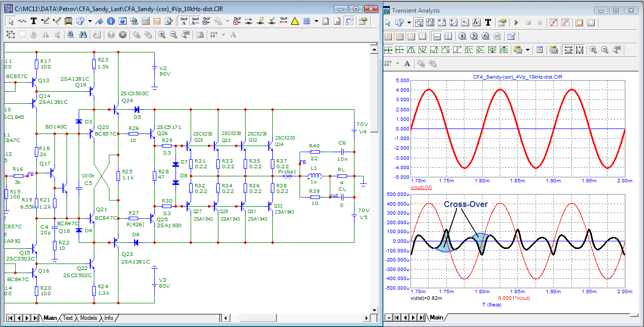This screenshot has height=327, width=644.
Task: Click Probe1 label in schematic
Action: 287,171
